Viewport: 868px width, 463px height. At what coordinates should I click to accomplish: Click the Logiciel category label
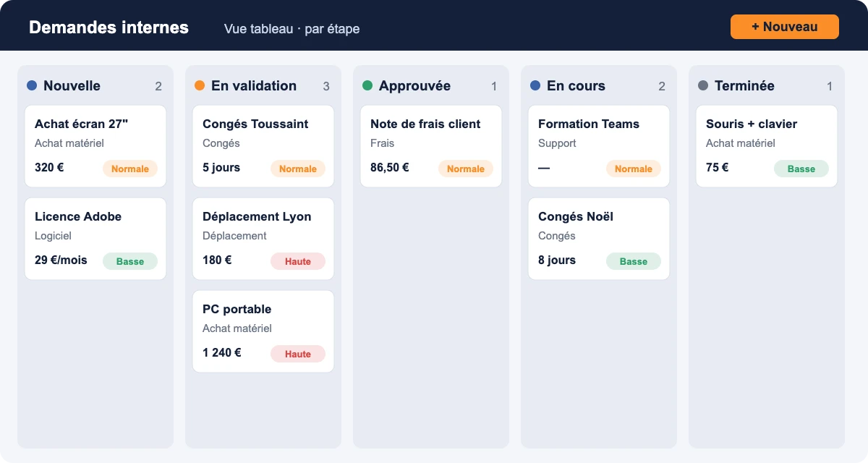pos(54,236)
